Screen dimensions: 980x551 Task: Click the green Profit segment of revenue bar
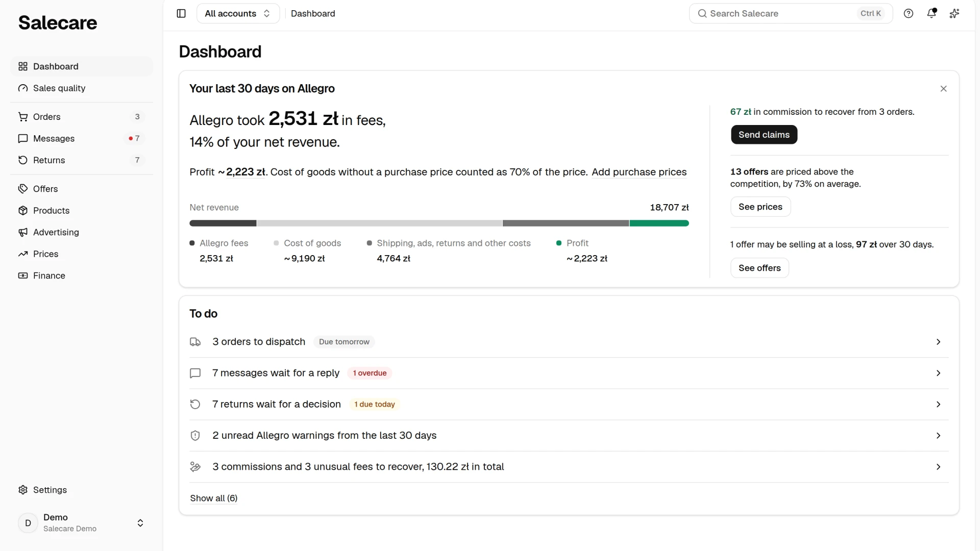(659, 223)
